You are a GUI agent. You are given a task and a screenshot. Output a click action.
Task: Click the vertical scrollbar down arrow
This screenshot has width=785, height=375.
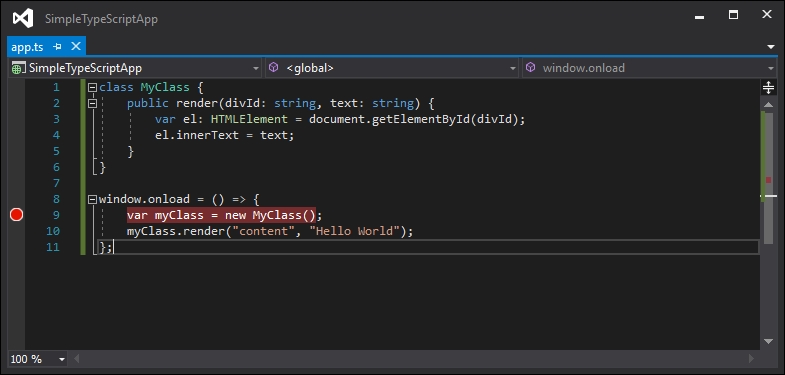(768, 341)
